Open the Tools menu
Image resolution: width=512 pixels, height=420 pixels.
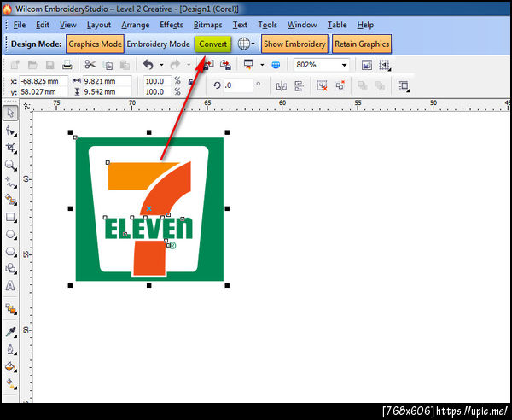(x=267, y=25)
